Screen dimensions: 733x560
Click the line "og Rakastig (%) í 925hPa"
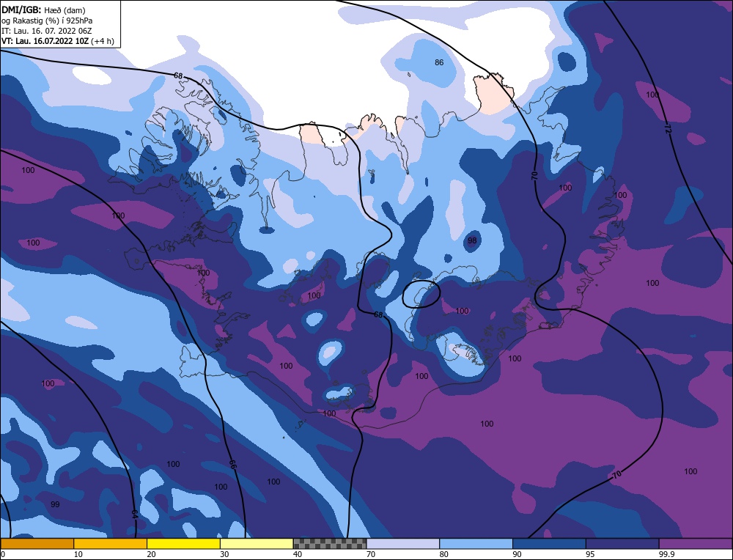[47, 21]
